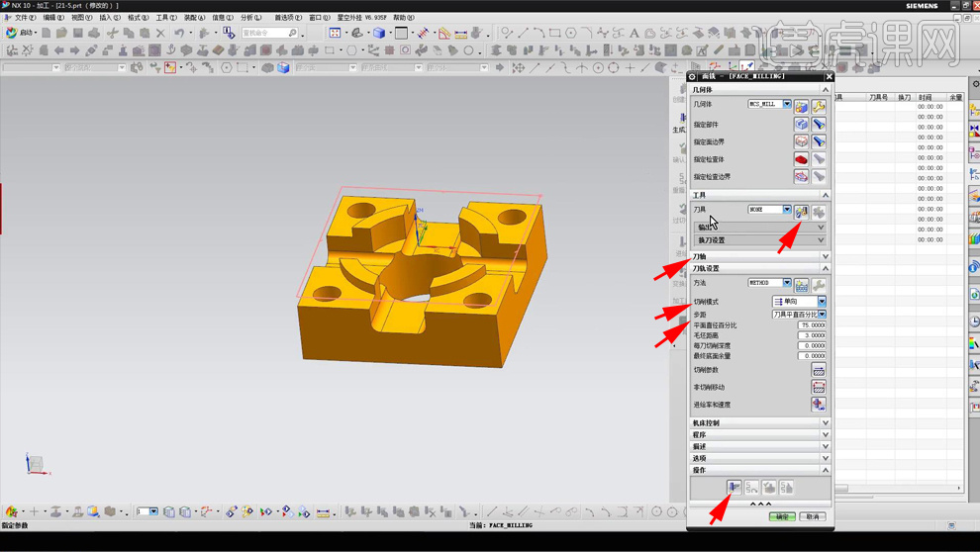Expand the 机床控制 section

click(760, 422)
